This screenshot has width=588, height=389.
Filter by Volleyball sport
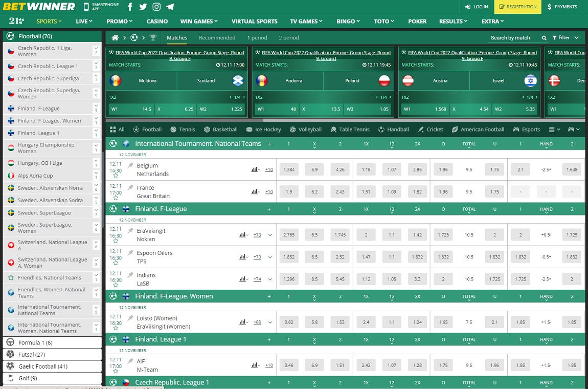click(x=306, y=129)
